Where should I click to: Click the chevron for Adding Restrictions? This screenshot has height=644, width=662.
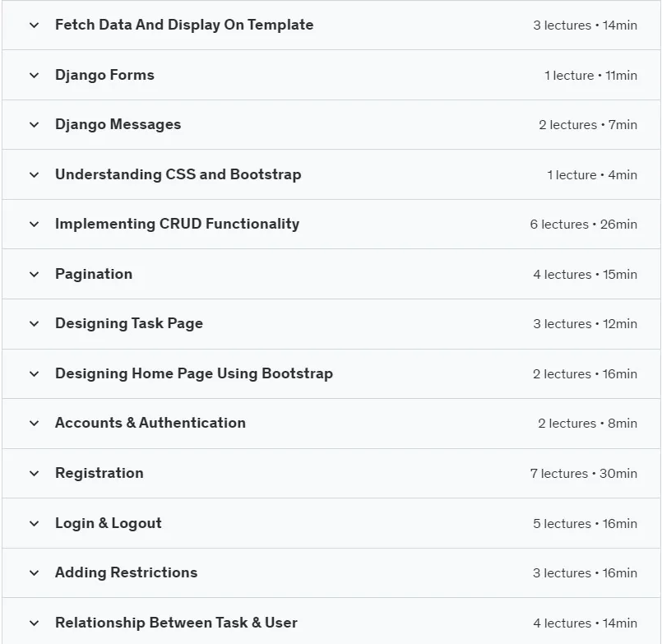[35, 573]
